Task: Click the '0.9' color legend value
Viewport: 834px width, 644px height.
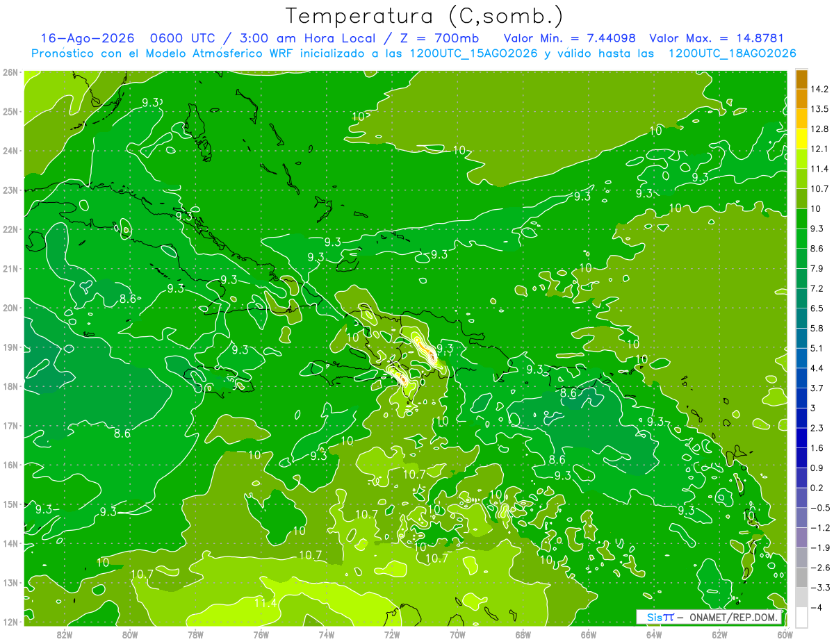Action: (817, 468)
